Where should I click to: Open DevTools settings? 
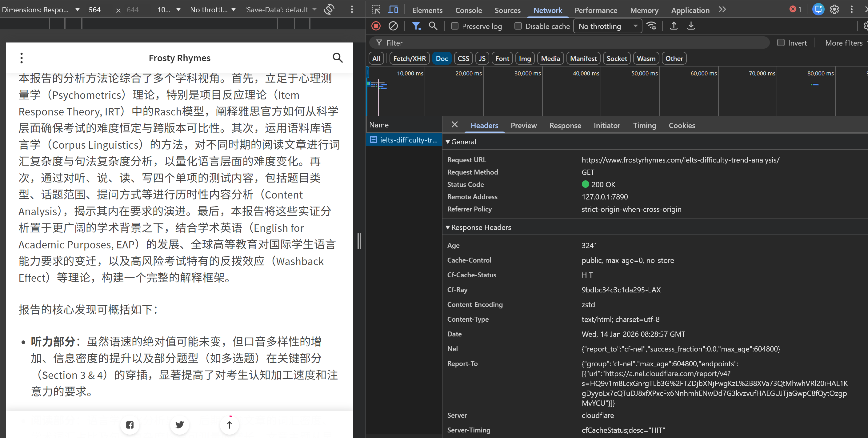(834, 10)
